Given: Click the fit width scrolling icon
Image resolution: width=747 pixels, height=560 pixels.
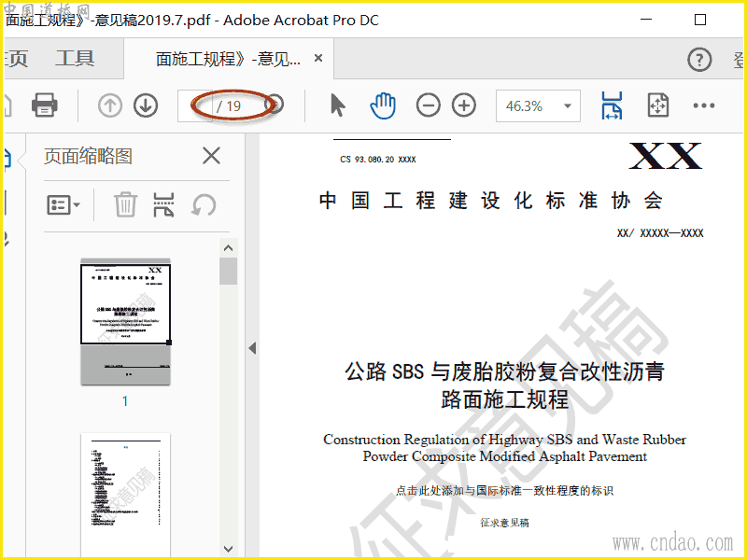Looking at the screenshot, I should click(612, 105).
